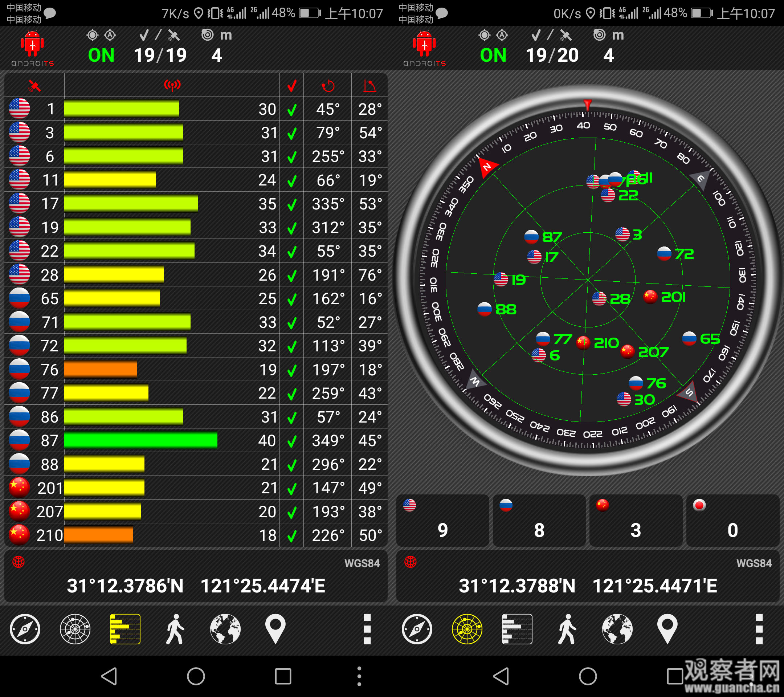
Task: Tap the green checkmark for satellite 87
Action: (x=292, y=441)
